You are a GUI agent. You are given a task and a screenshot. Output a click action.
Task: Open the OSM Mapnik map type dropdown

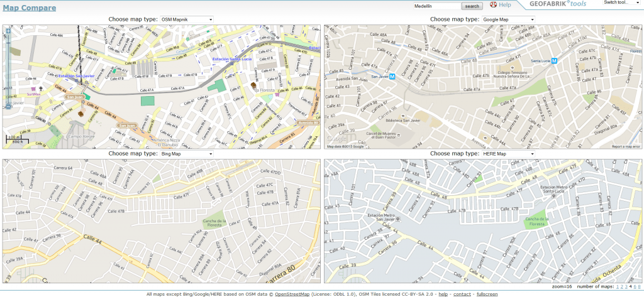pyautogui.click(x=187, y=19)
